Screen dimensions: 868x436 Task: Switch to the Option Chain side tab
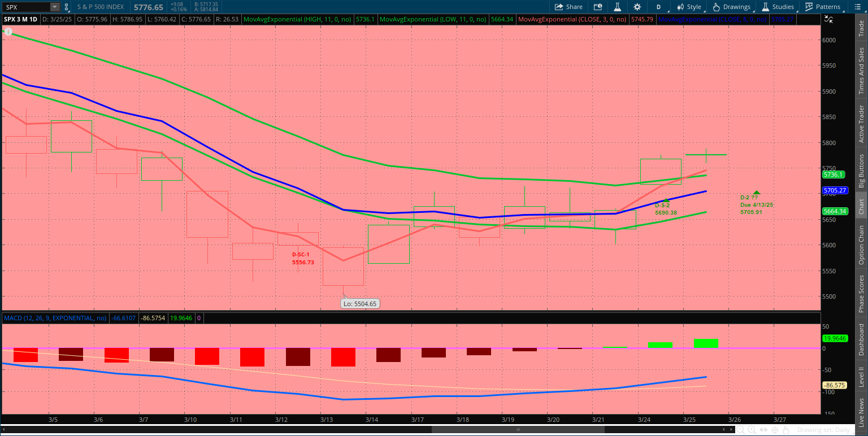(x=861, y=245)
